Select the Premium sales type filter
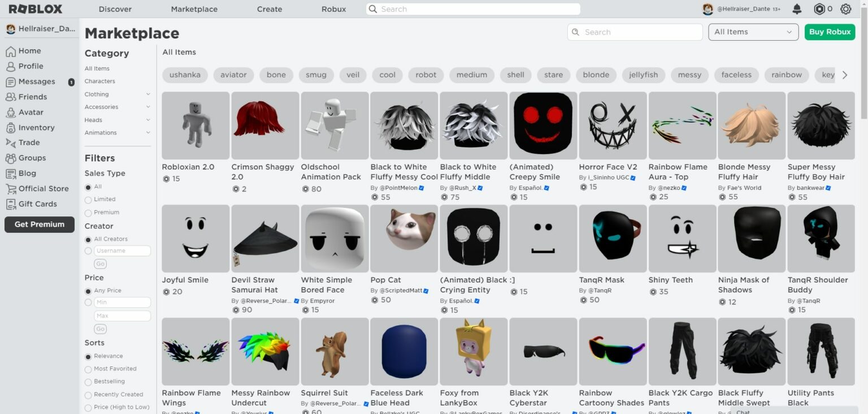This screenshot has width=868, height=414. (x=88, y=212)
